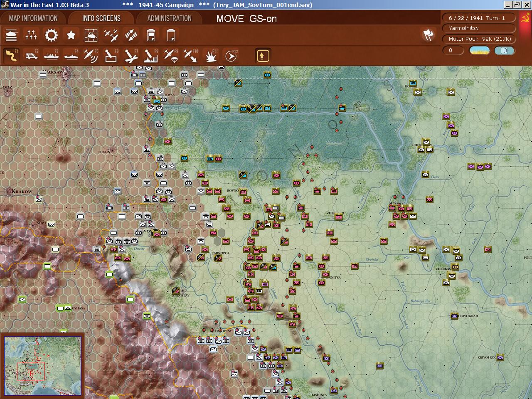Select F2 rail movement mode
This screenshot has width=532, height=399.
(31, 55)
